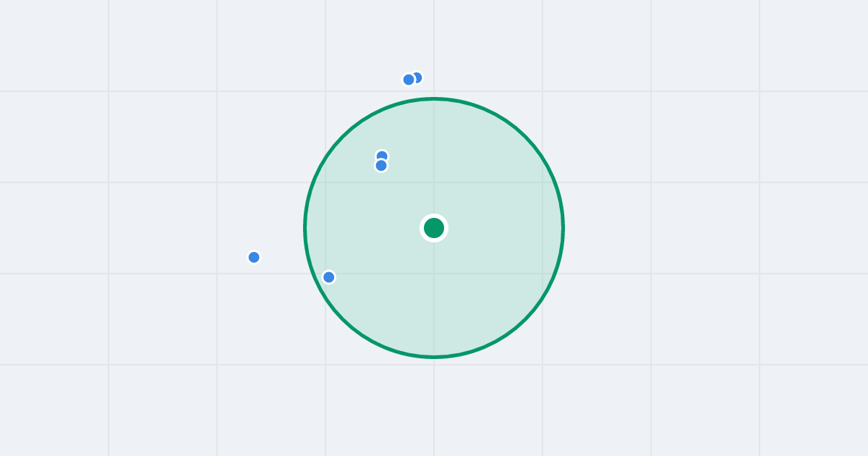Click the shaded circle interior directly below the center marker
This screenshot has height=456, width=868.
[434, 297]
